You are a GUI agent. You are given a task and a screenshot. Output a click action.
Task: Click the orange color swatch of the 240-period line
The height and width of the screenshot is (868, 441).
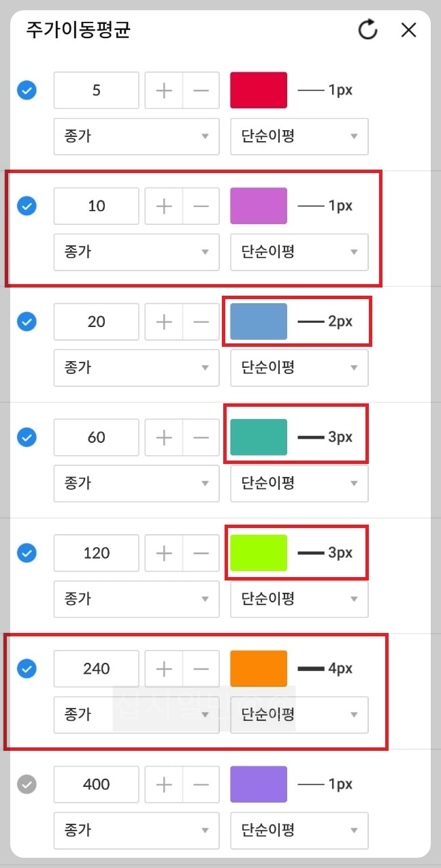coord(259,668)
